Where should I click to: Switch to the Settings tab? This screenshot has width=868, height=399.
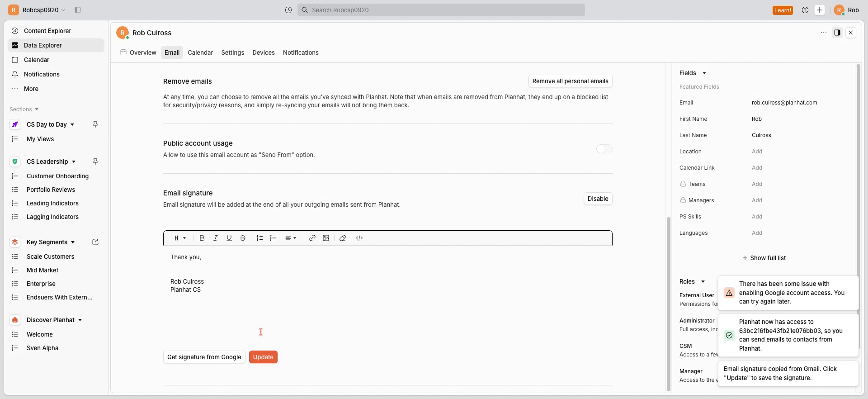coord(233,52)
